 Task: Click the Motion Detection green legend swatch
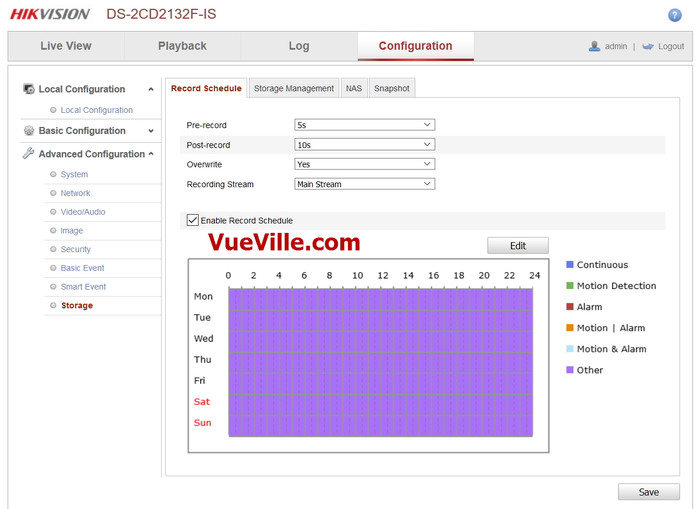[x=570, y=286]
